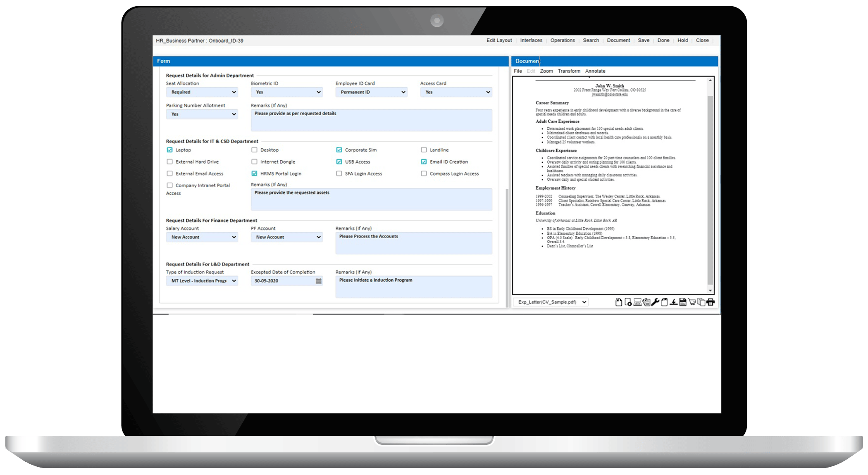Click the add page plus icon

[628, 302]
